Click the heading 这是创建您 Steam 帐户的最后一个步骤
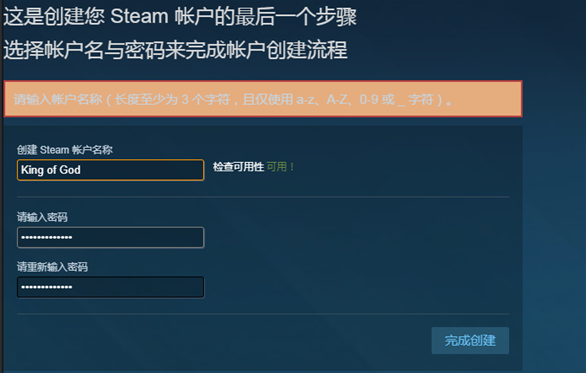Viewport: 586px width, 373px height. point(180,17)
